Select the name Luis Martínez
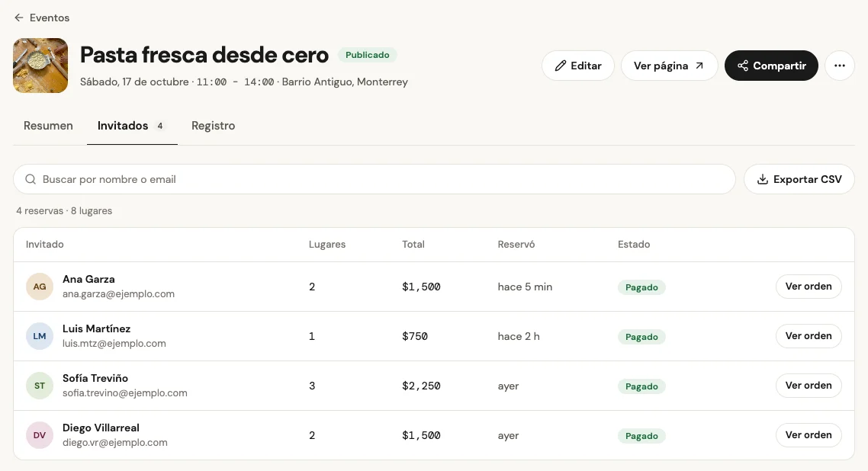This screenshot has width=868, height=471. (96, 328)
